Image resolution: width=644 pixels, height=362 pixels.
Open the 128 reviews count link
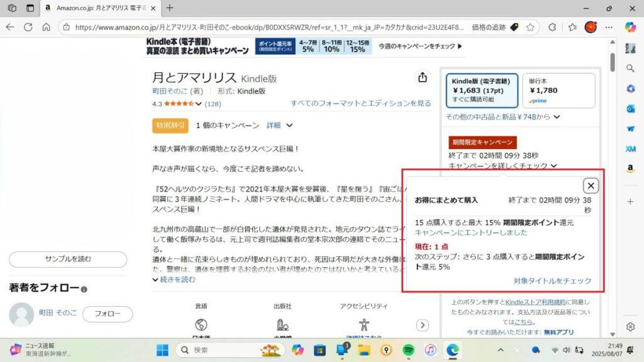point(213,104)
